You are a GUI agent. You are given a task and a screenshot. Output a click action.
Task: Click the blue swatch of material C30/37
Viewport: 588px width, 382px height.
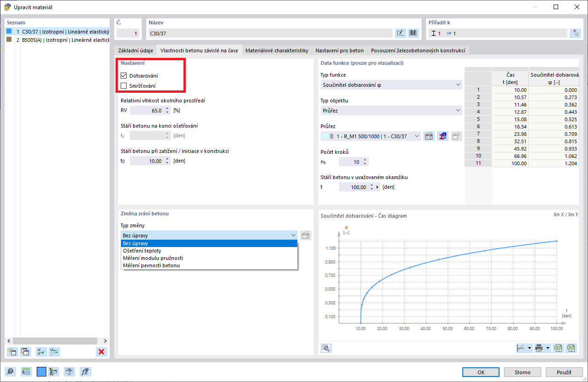click(x=9, y=31)
